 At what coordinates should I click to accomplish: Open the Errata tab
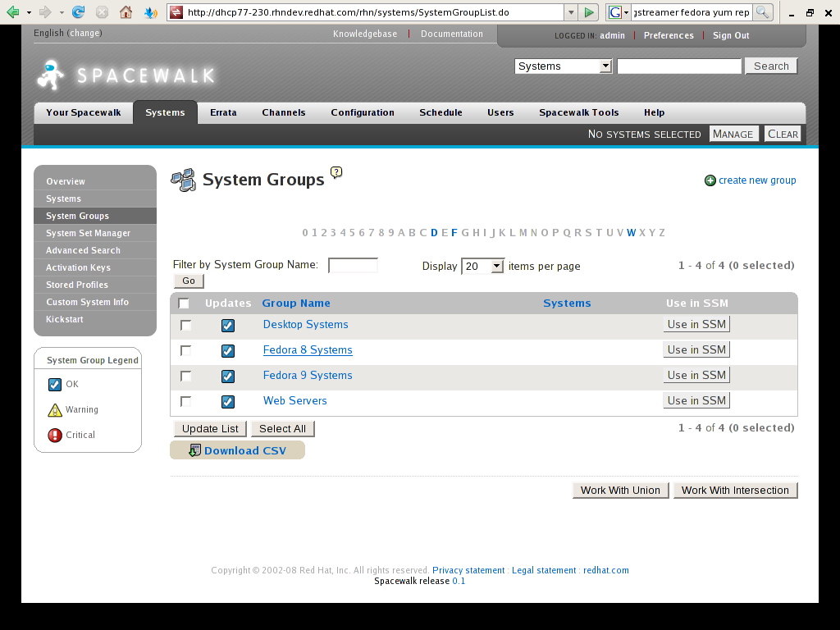coord(223,112)
